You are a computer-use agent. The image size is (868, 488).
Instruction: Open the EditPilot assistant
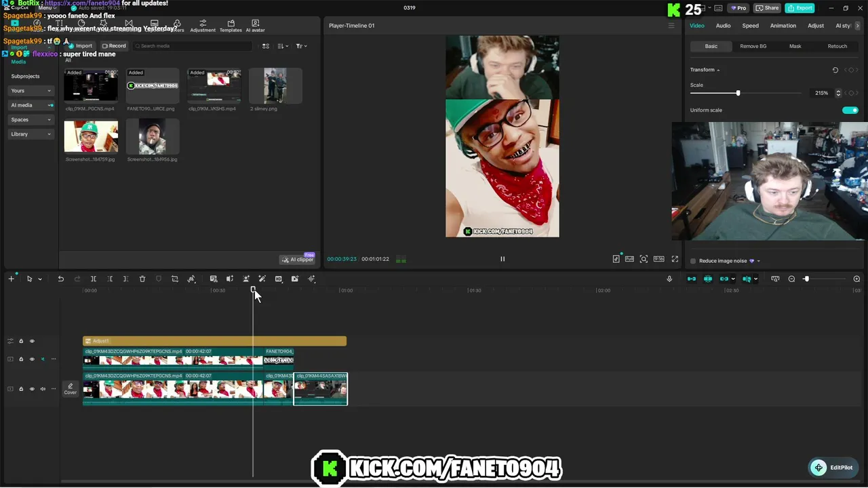[x=833, y=468]
